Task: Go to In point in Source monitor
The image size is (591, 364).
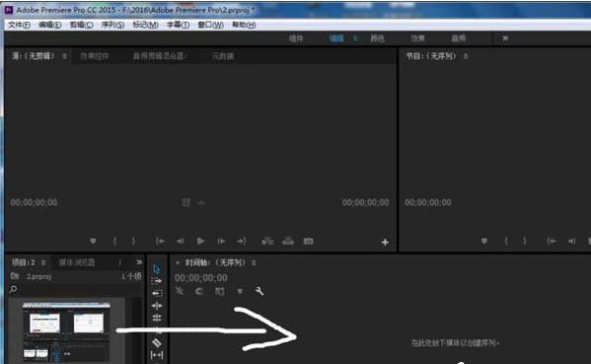Action: pos(160,241)
